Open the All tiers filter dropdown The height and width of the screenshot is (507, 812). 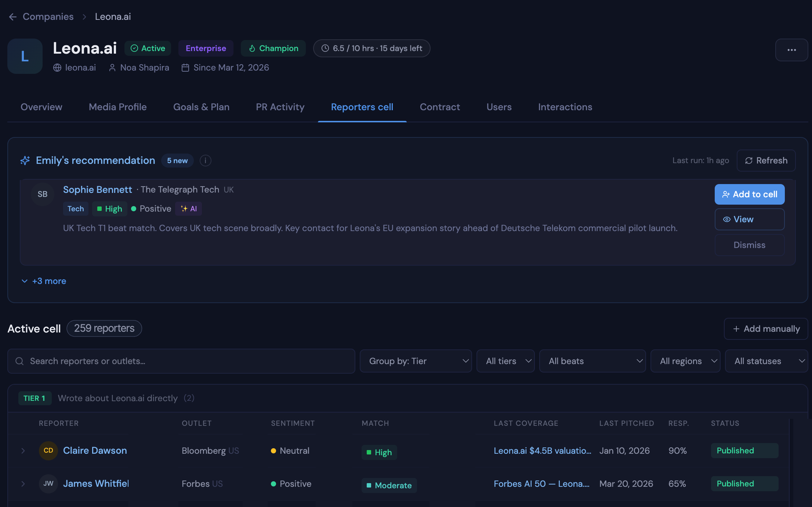point(505,361)
